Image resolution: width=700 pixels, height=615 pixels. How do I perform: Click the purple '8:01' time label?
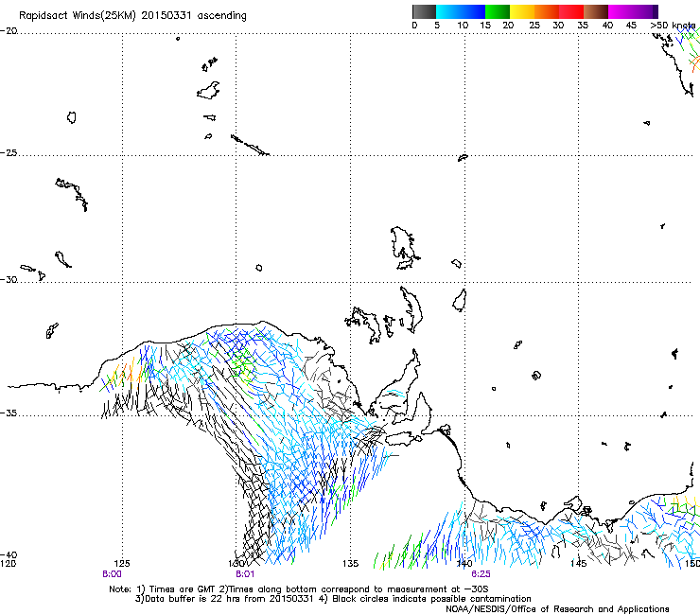tap(245, 574)
